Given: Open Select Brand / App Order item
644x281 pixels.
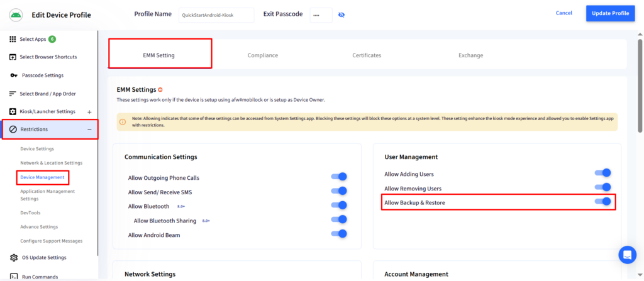Looking at the screenshot, I should (48, 94).
